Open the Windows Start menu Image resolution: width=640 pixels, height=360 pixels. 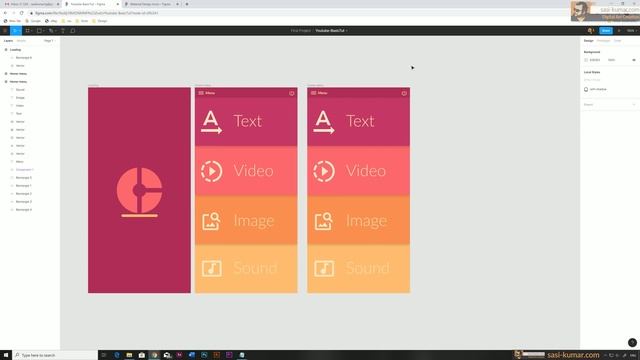[x=6, y=355]
